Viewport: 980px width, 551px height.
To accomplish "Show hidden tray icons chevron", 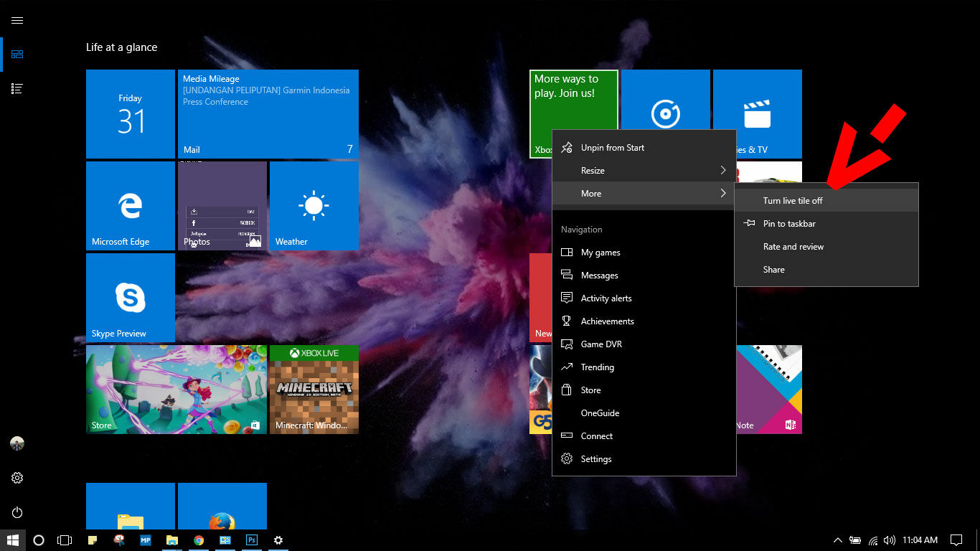I will click(x=837, y=540).
